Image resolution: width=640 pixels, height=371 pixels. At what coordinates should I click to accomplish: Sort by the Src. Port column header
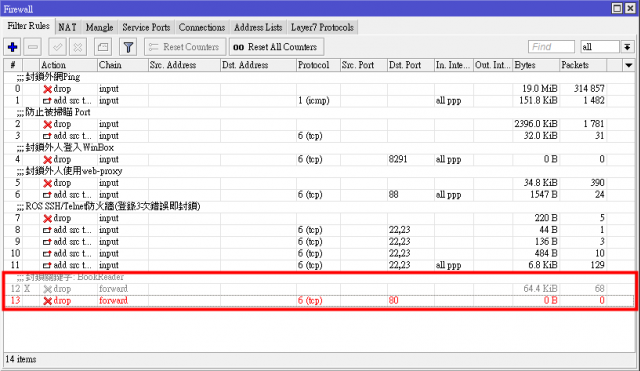[x=364, y=65]
